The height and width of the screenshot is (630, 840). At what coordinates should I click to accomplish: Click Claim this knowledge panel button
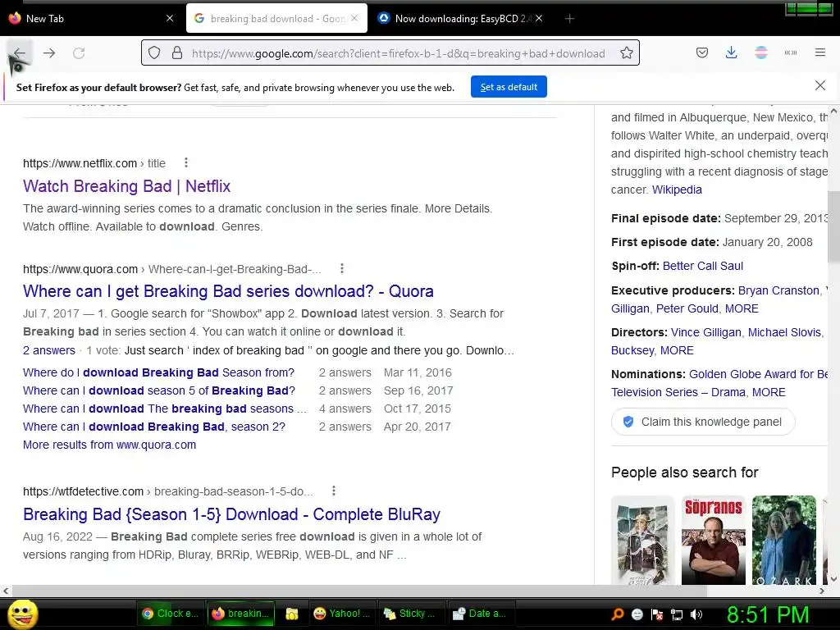pyautogui.click(x=703, y=422)
